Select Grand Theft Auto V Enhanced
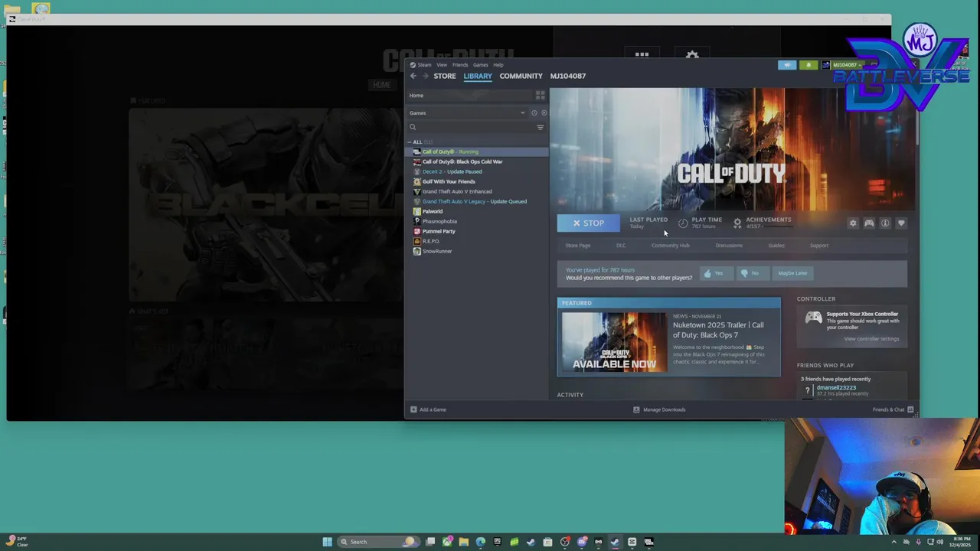 pos(457,191)
